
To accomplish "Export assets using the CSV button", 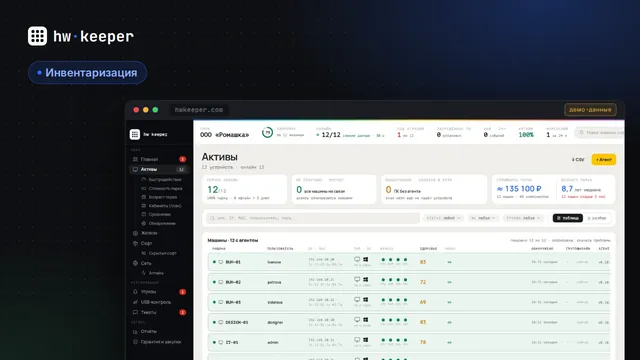I will pyautogui.click(x=578, y=160).
